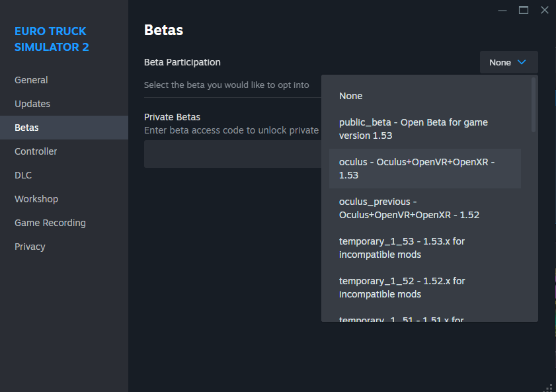Choose None in the beta list
The height and width of the screenshot is (392, 556).
(x=351, y=96)
